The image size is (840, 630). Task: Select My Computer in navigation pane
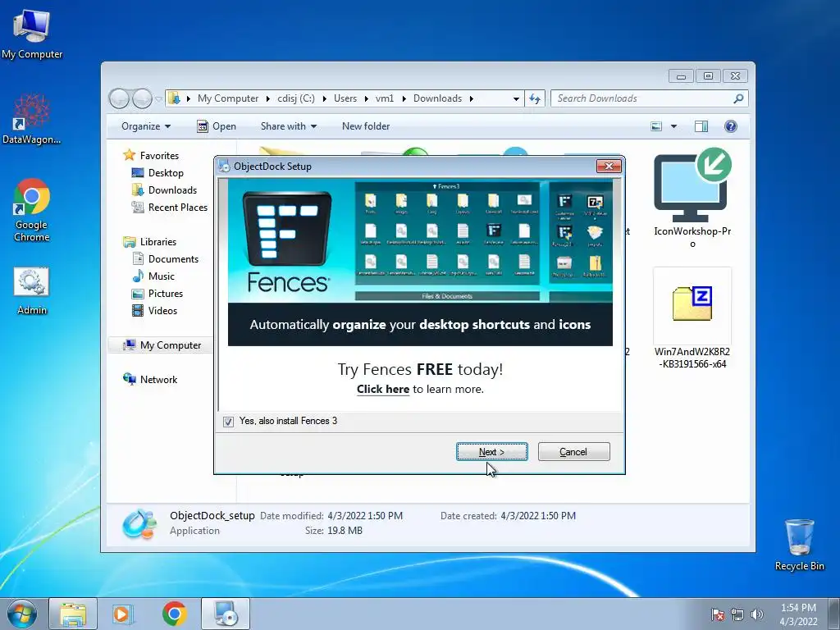(162, 345)
